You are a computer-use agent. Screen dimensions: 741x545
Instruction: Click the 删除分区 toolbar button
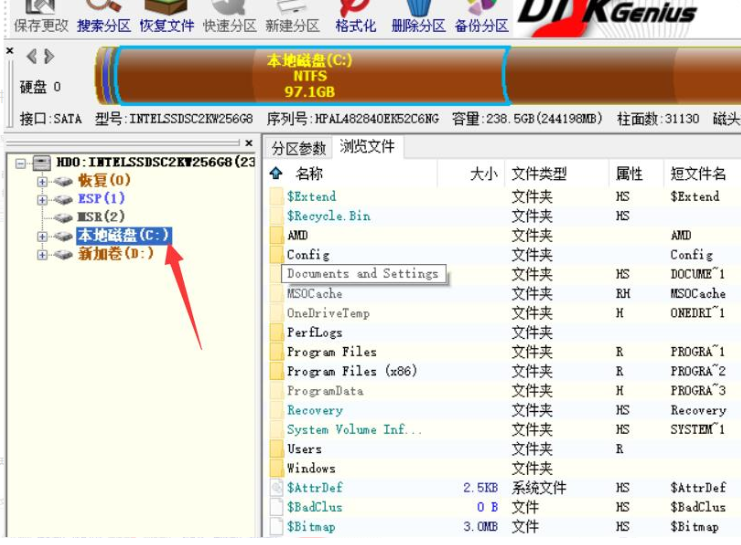click(419, 18)
